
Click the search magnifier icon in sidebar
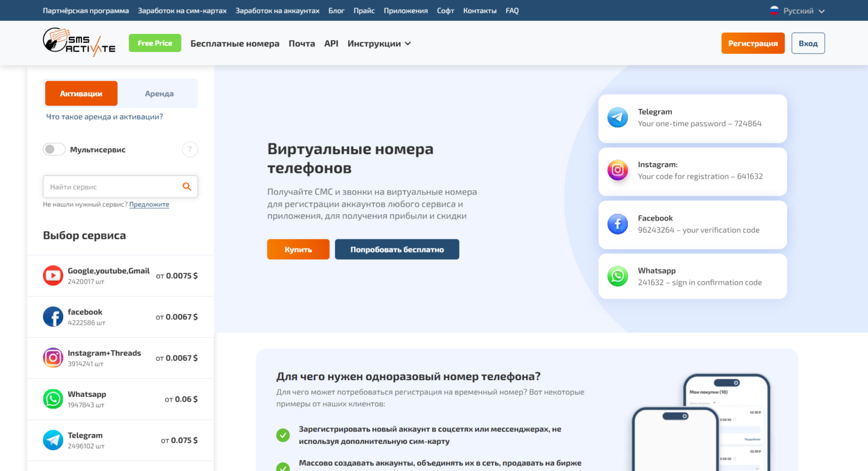point(187,186)
